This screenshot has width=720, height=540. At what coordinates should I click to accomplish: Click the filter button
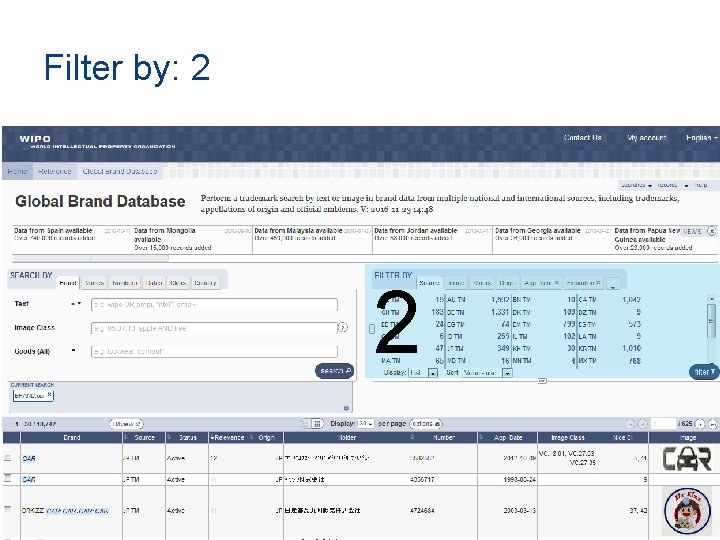point(704,372)
